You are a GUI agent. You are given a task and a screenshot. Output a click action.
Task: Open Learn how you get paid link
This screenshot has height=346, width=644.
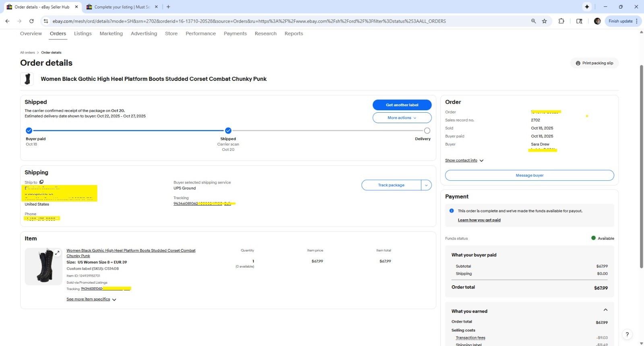[479, 220]
